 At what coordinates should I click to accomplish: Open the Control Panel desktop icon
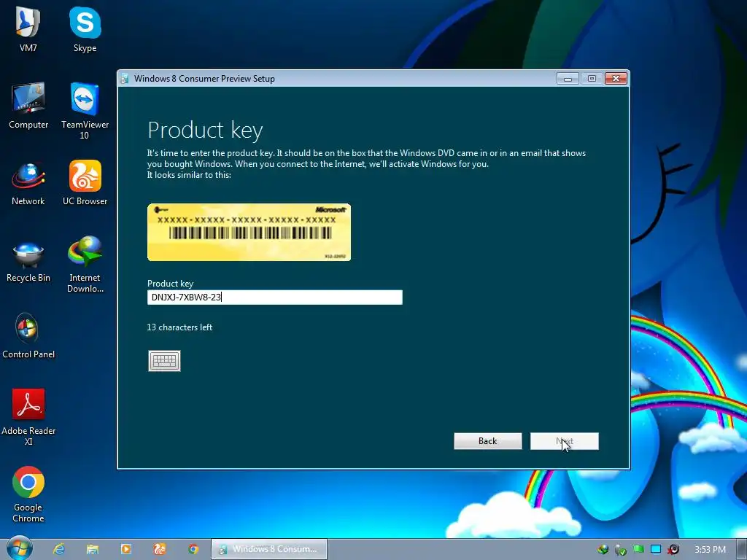point(28,336)
